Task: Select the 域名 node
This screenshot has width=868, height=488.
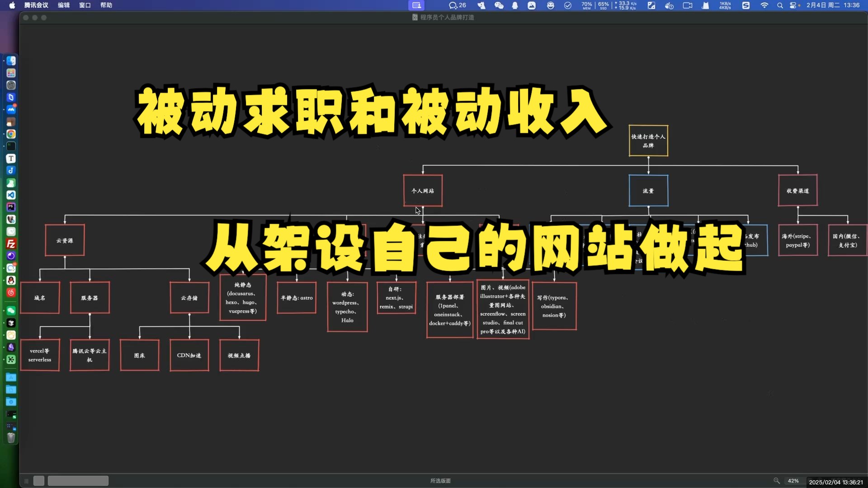Action: (40, 298)
